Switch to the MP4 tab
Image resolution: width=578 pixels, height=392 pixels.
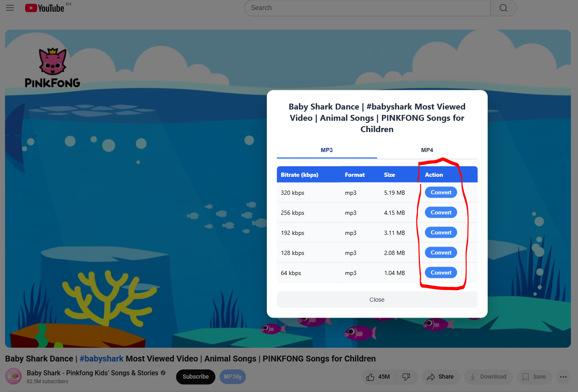427,150
